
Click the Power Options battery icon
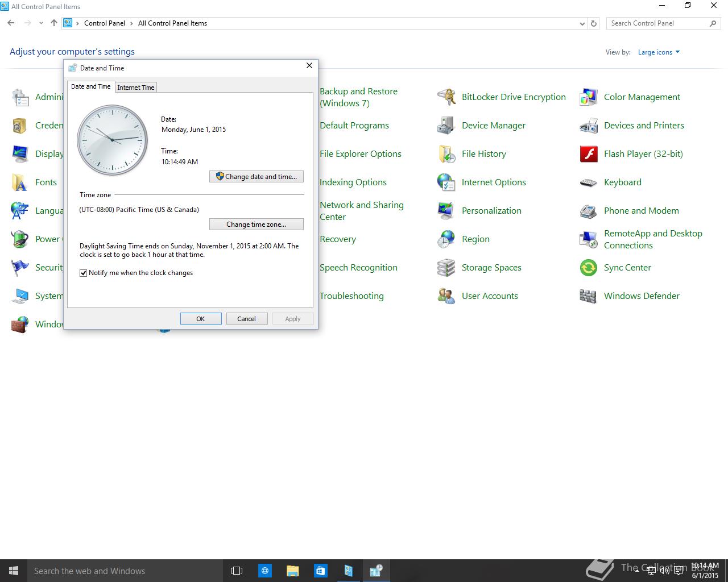click(x=20, y=239)
